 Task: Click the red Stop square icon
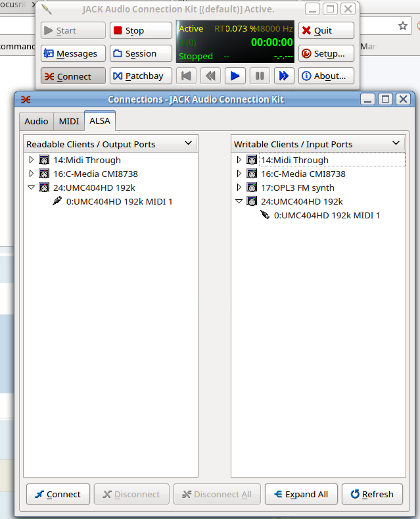pos(118,30)
